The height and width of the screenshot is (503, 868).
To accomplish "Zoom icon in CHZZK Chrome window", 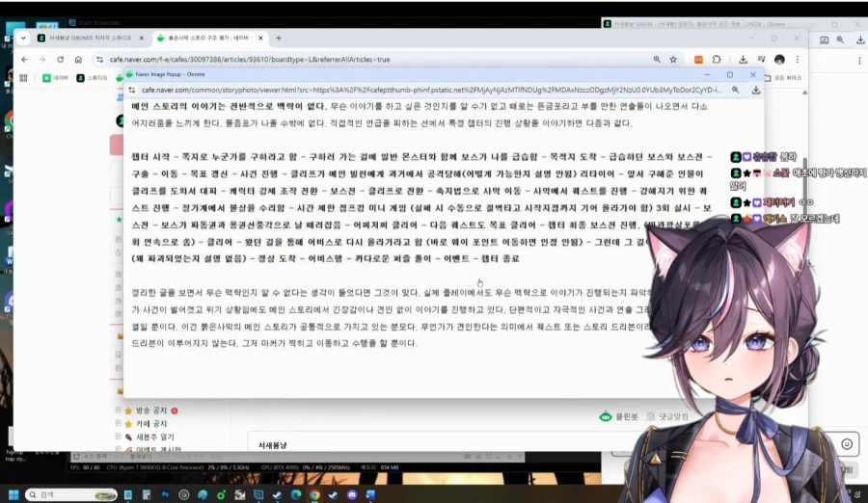I will [840, 40].
